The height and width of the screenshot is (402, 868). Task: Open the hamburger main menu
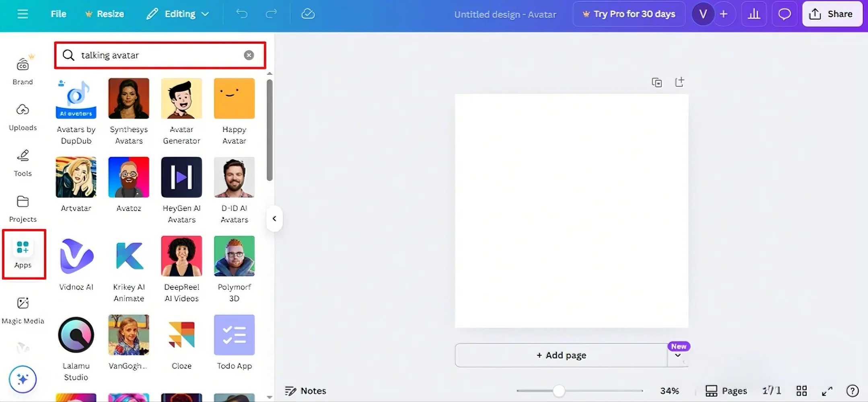point(23,14)
